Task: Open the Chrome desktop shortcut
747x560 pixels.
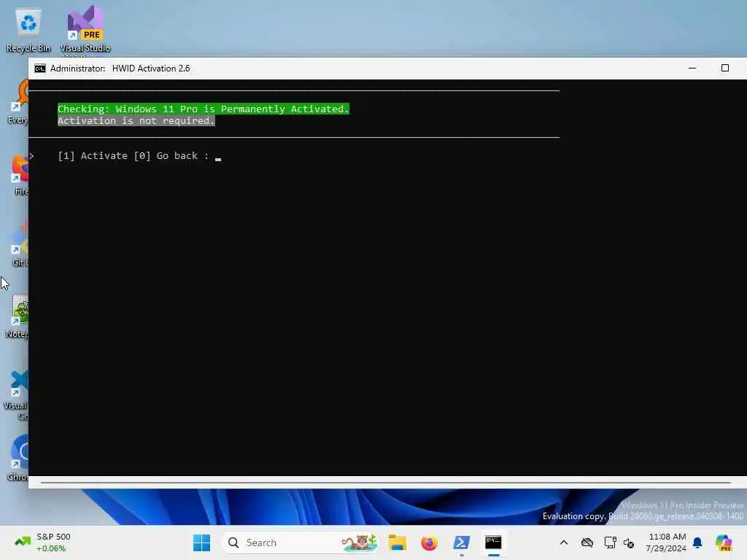Action: pos(18,458)
